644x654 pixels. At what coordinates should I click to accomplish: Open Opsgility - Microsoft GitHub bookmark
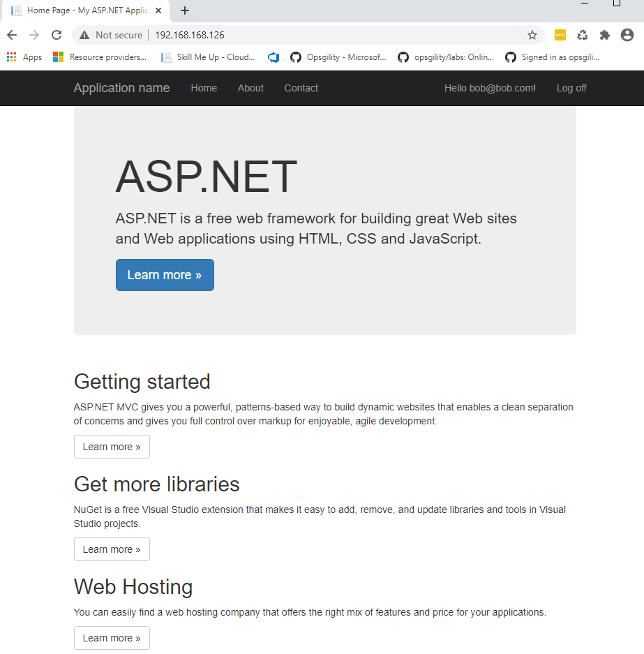point(338,57)
